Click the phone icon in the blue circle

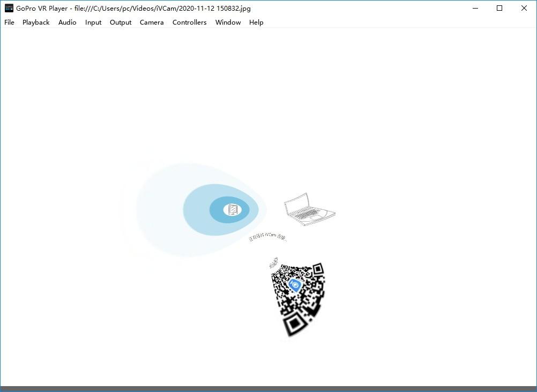click(233, 209)
